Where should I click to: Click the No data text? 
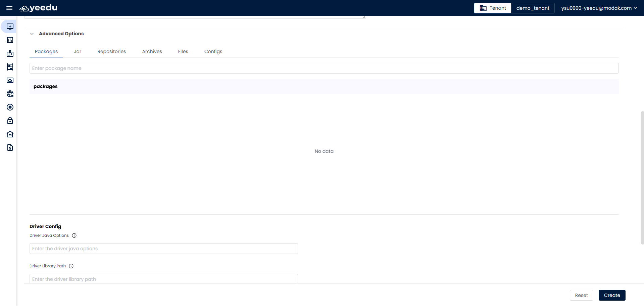click(x=324, y=151)
